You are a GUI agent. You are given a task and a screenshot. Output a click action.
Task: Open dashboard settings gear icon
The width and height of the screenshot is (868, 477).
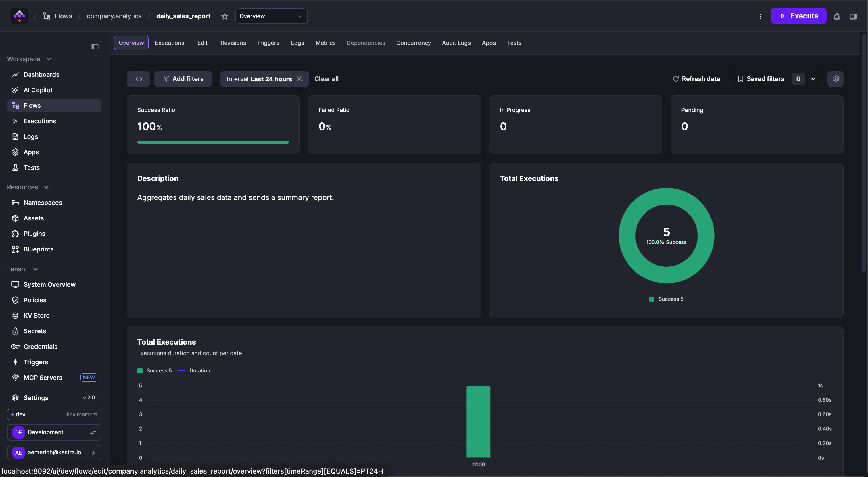836,79
